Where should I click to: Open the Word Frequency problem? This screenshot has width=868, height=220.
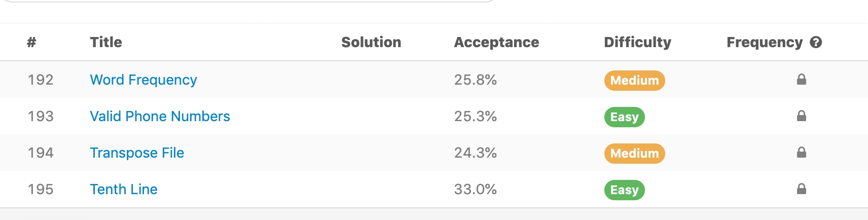click(x=143, y=80)
